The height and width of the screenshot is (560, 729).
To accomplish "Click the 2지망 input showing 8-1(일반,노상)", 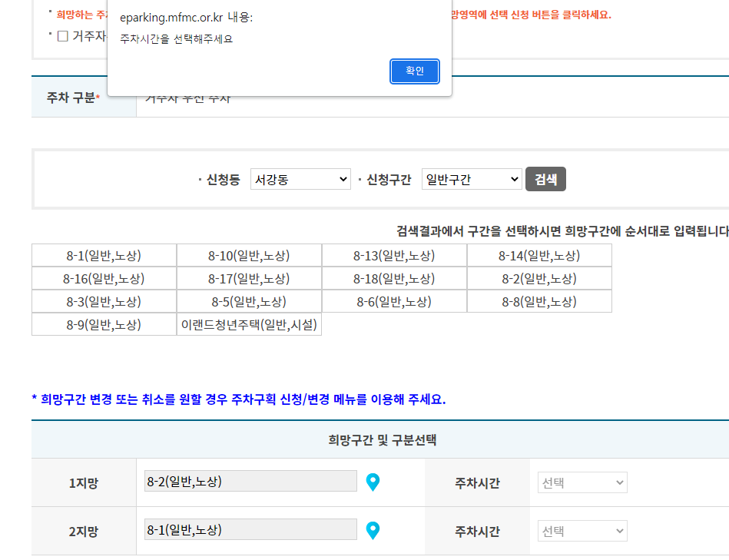I will 250,530.
